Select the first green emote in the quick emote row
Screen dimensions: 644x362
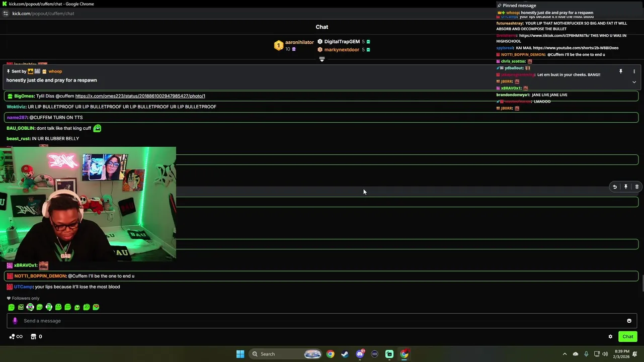pyautogui.click(x=11, y=307)
